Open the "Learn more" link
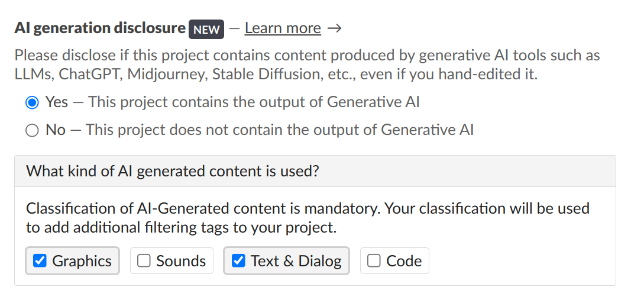 [283, 28]
